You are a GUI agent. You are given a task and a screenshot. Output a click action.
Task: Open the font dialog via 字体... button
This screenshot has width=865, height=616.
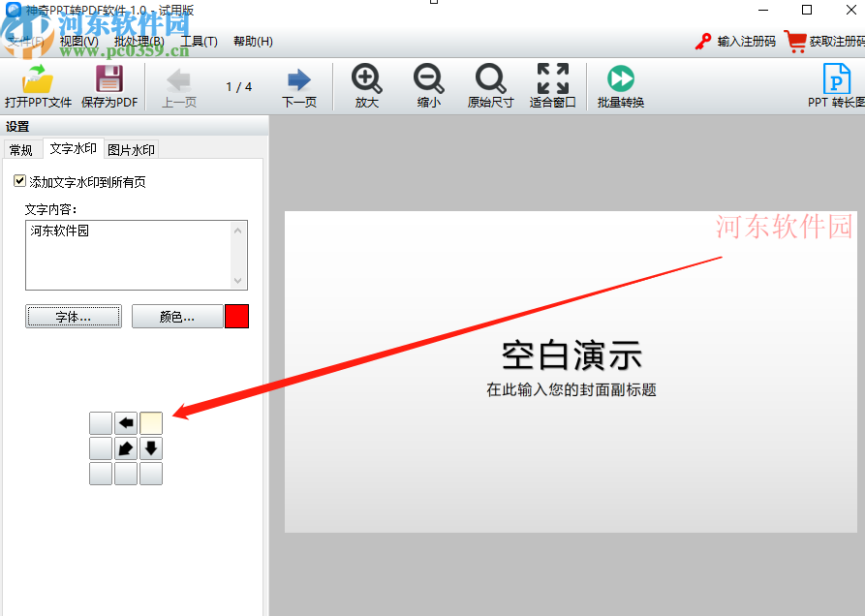[74, 316]
